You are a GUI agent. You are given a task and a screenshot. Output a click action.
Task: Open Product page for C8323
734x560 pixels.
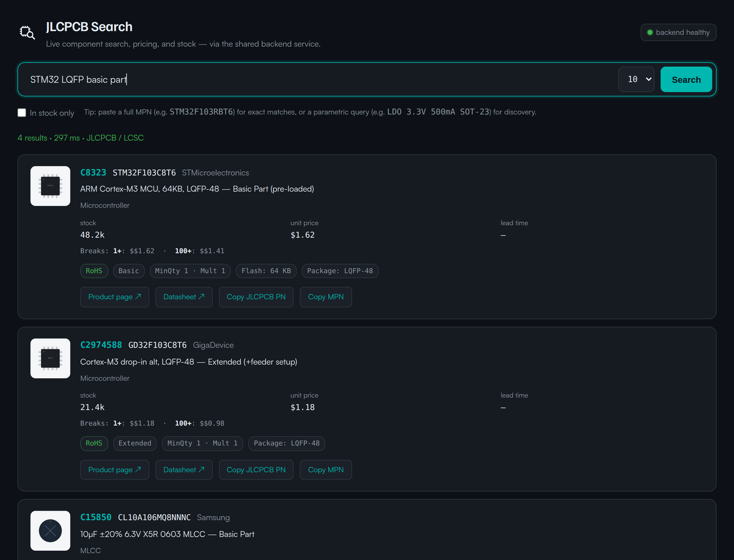pos(115,297)
